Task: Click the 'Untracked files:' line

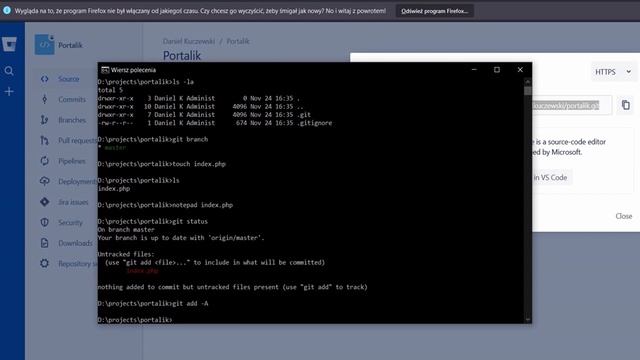Action: pyautogui.click(x=126, y=254)
